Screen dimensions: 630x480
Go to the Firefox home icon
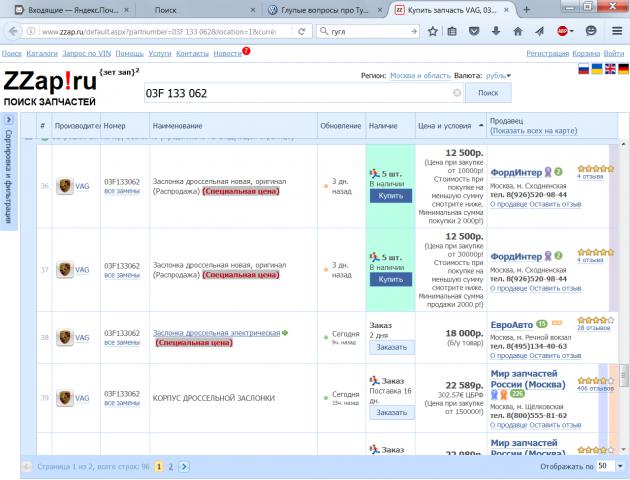click(x=518, y=31)
